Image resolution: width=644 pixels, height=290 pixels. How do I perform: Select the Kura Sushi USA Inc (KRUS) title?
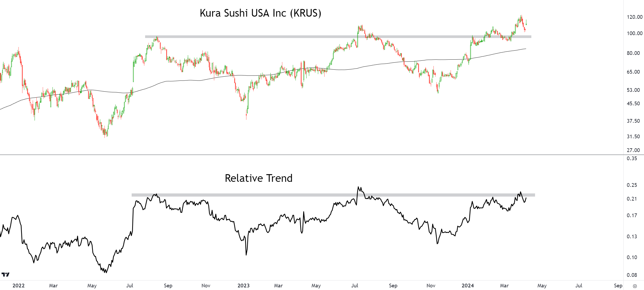coord(260,13)
